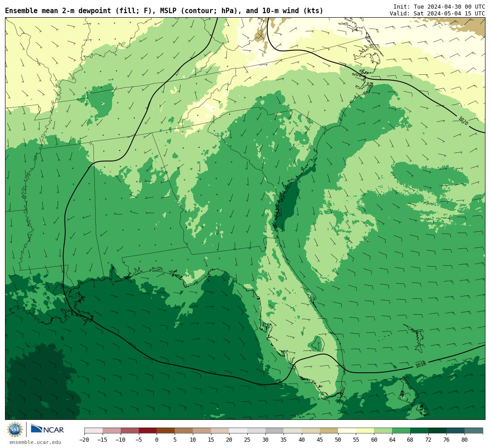The image size is (490, 448).
Task: Click the 'Init: Tue 2024-04-30 00 UTC' text
Action: [x=439, y=6]
